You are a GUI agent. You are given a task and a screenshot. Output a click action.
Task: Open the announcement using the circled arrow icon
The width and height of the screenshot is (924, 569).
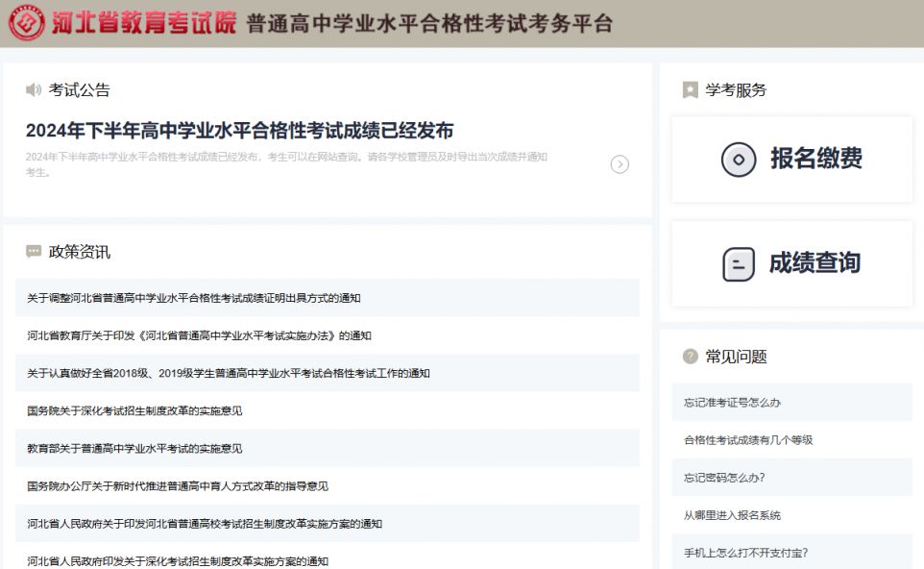(x=620, y=164)
